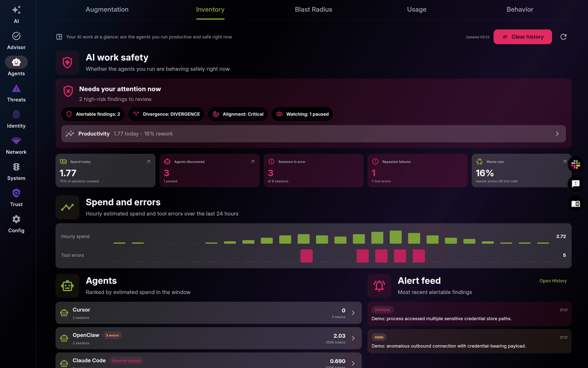This screenshot has width=588, height=368.
Task: Click the Watching: 1 paused chip
Action: pos(302,114)
